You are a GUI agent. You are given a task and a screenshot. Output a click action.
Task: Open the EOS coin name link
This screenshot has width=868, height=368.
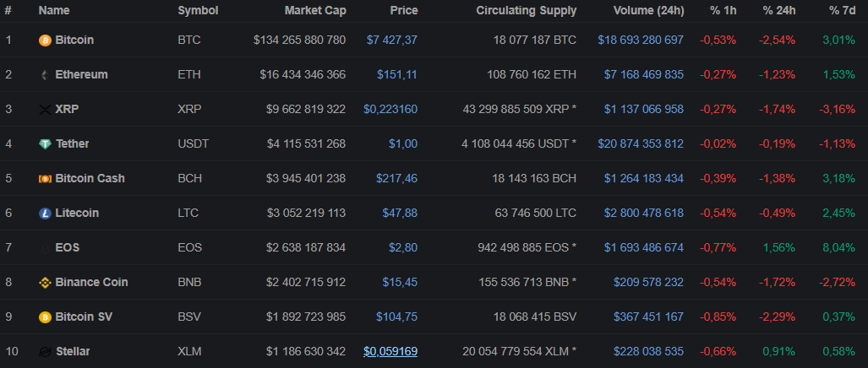coord(68,247)
